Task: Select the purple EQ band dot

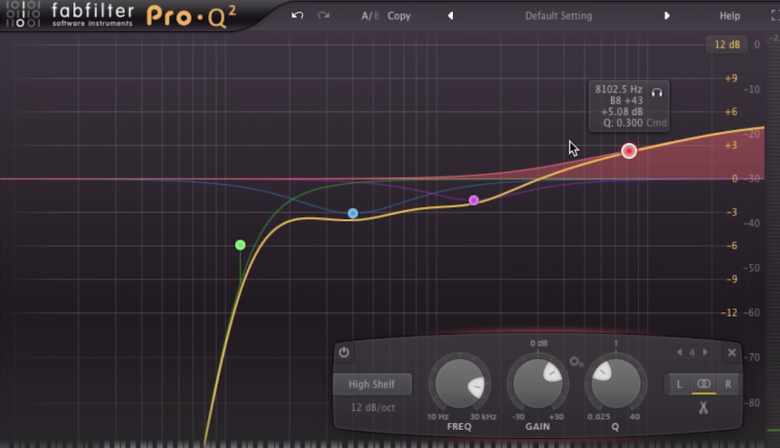Action: [474, 200]
